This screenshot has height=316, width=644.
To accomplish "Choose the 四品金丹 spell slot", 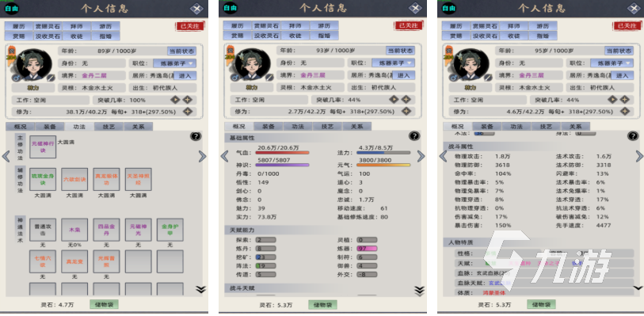I will 106,230.
